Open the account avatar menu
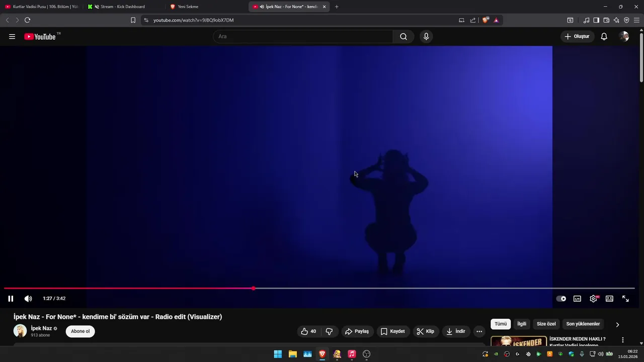 coord(624,36)
